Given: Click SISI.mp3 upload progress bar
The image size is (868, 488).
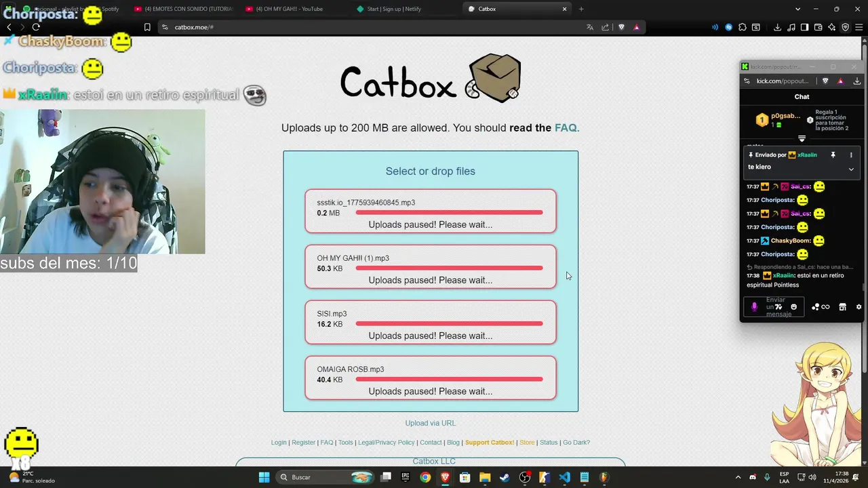Looking at the screenshot, I should point(449,324).
